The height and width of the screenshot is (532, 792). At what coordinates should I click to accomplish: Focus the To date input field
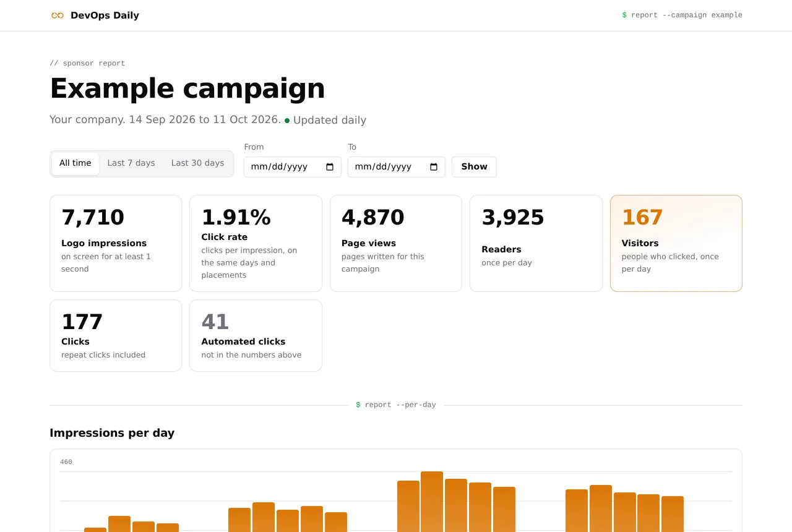click(x=397, y=167)
